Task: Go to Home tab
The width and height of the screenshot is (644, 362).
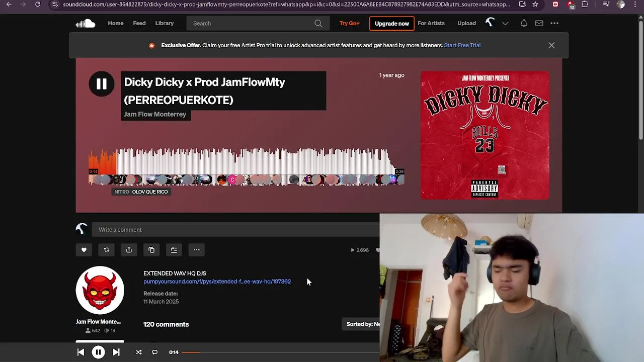Action: (x=115, y=23)
